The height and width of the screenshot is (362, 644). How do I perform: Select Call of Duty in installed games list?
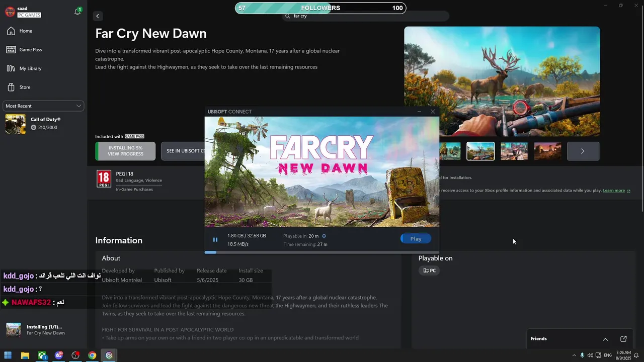[x=43, y=124]
